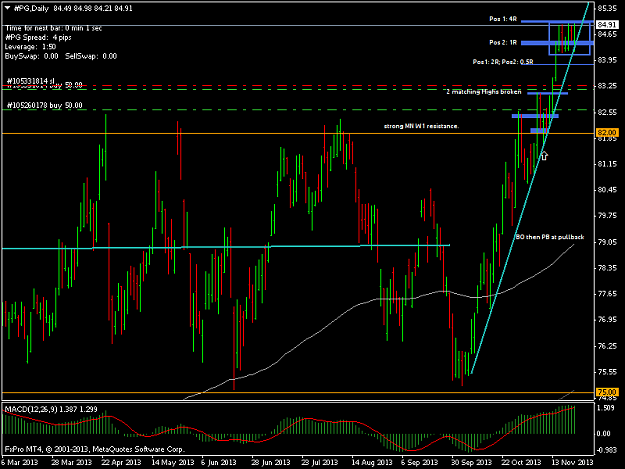Screen dimensions: 625x469
Task: Click 'BO then PB at pullback' annotation
Action: [x=550, y=237]
